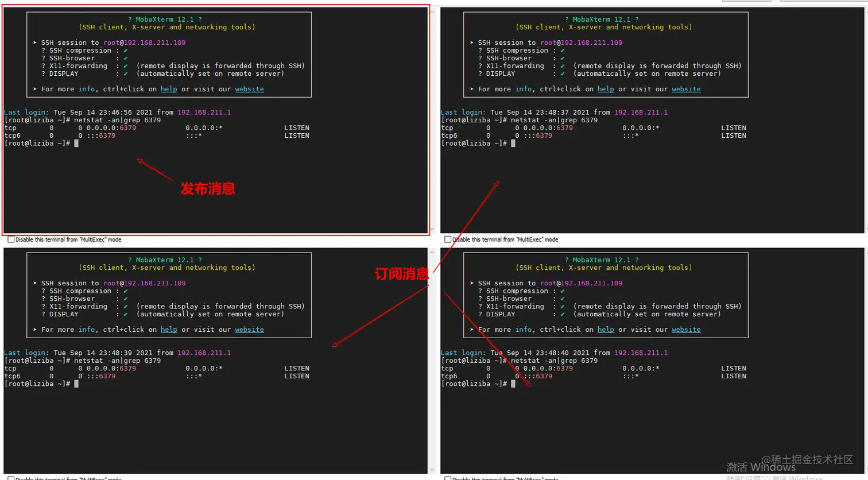
Task: Focus the prompt cursor in top-left terminal
Action: coord(76,144)
